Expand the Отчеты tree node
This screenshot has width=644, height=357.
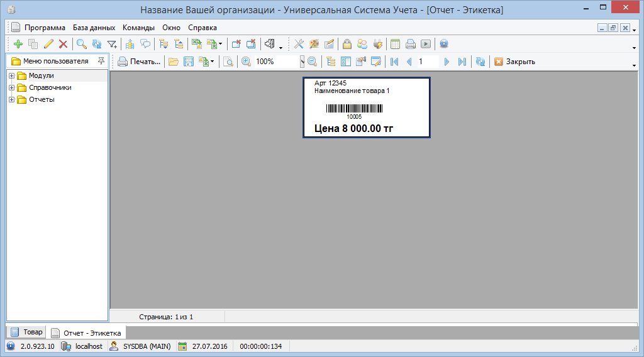12,100
